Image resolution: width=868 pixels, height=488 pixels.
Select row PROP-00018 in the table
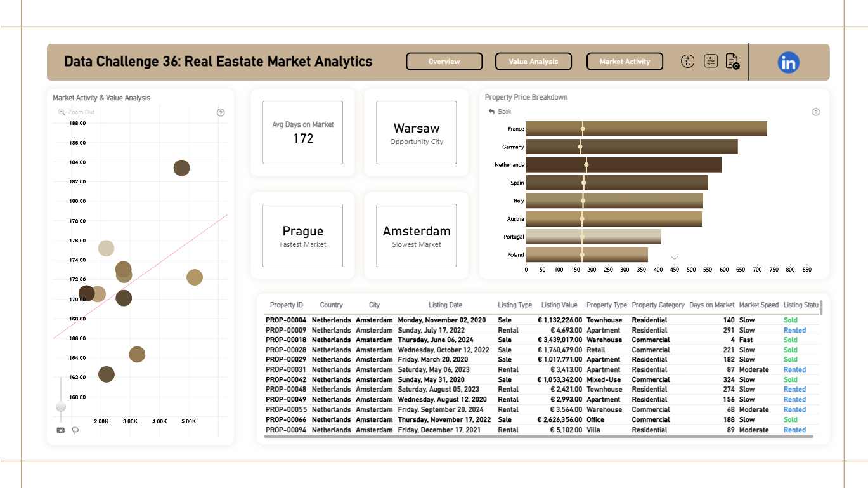point(542,340)
